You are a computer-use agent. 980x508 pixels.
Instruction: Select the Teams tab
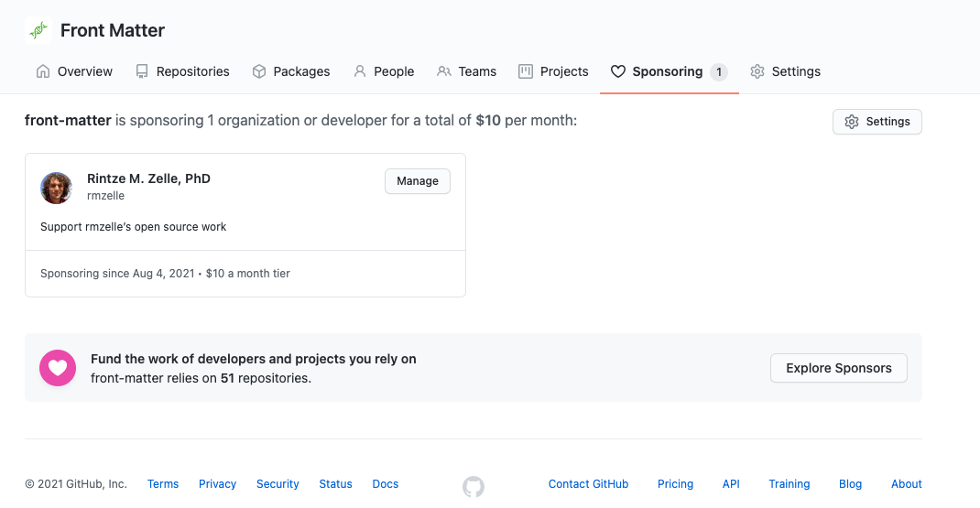(x=467, y=71)
